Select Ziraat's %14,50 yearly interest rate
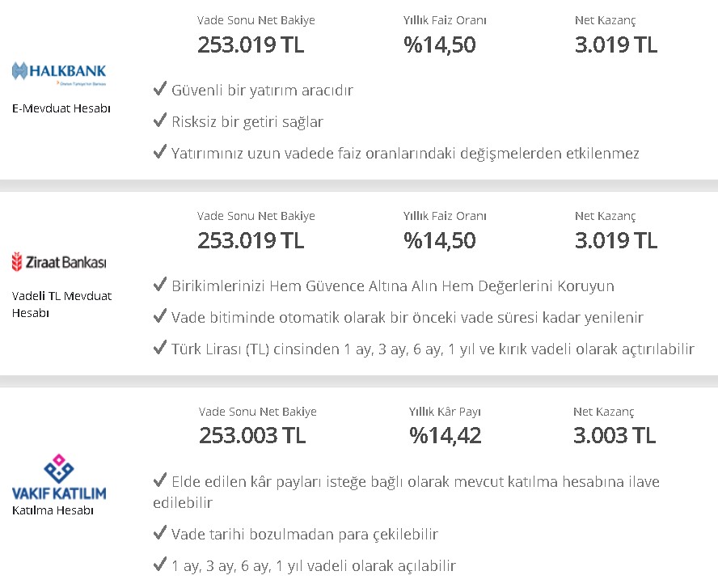 click(x=440, y=240)
